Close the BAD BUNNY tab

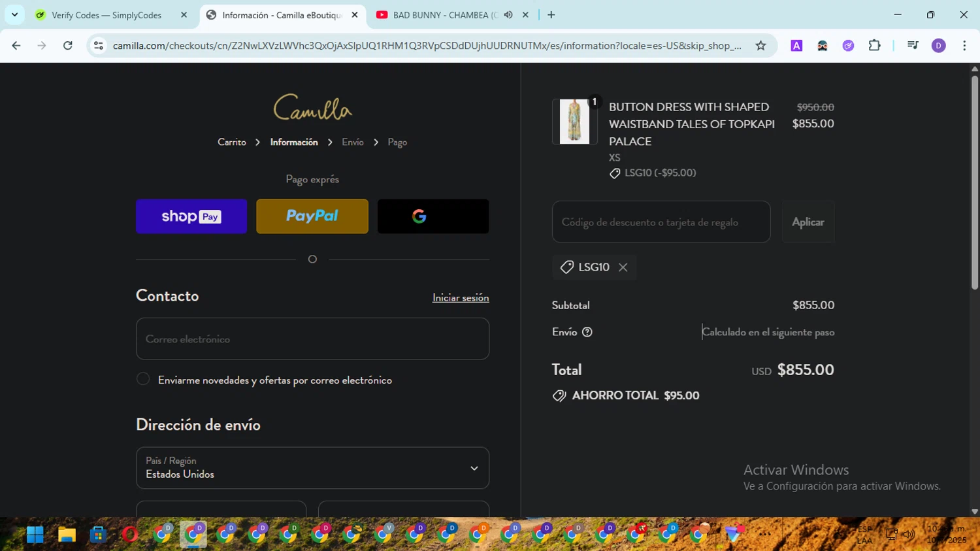(x=525, y=15)
